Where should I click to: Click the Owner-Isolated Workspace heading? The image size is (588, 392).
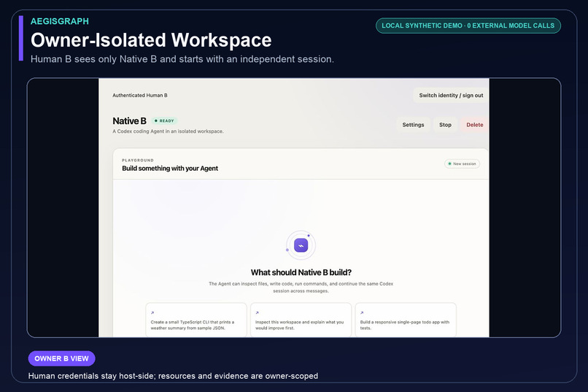click(151, 39)
